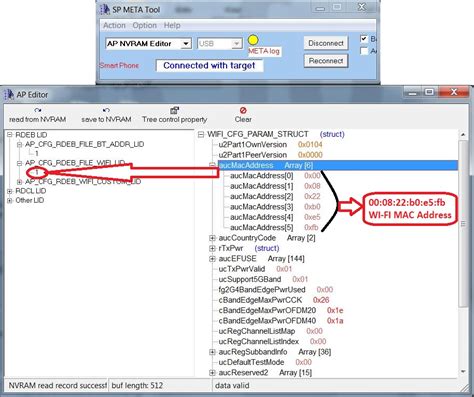Select aucMacAddress[3] value 0xb0
Screen dimensions: 474x397
pyautogui.click(x=312, y=207)
